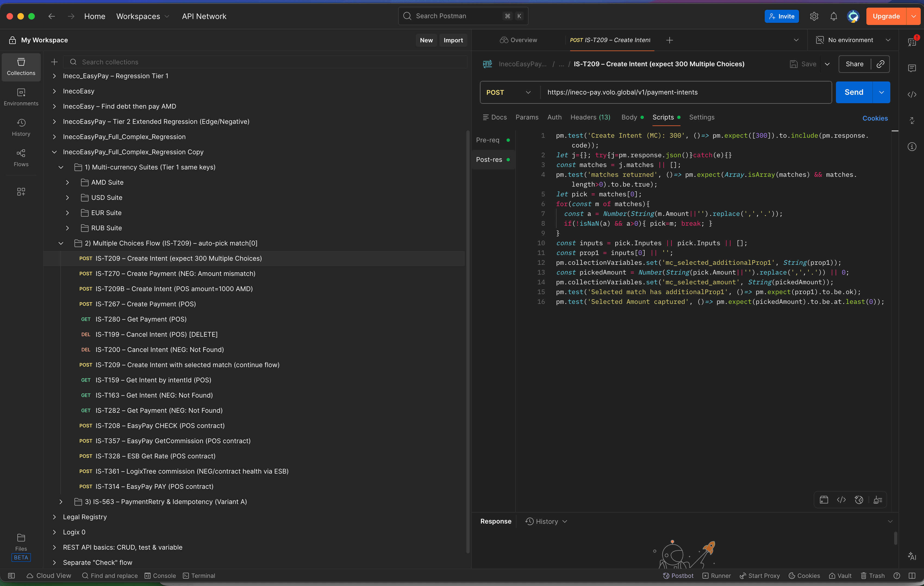Open the HTTP method POST dropdown
Viewport: 924px width, 586px height.
[509, 92]
